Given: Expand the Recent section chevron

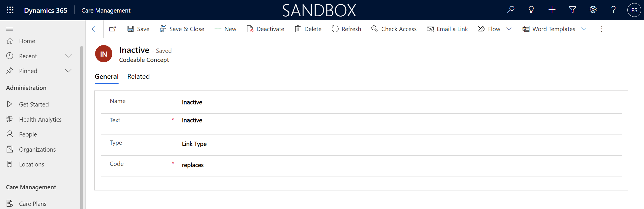Looking at the screenshot, I should point(68,56).
